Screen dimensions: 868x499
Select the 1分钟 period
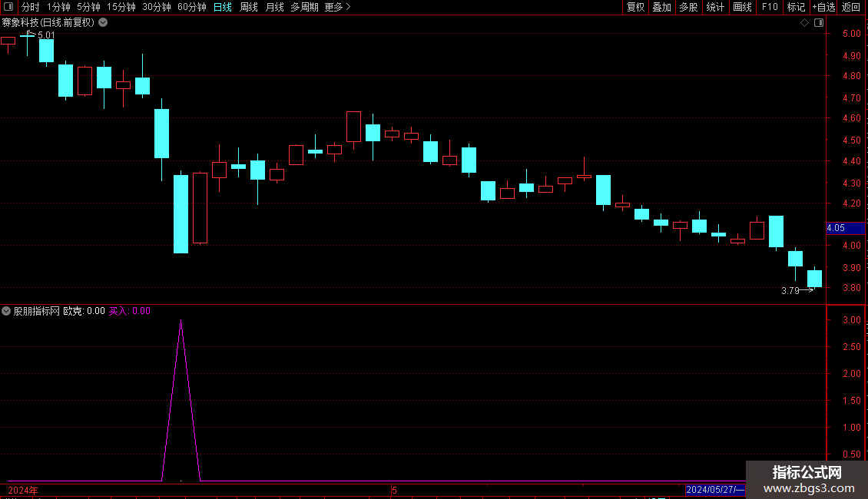[x=58, y=7]
